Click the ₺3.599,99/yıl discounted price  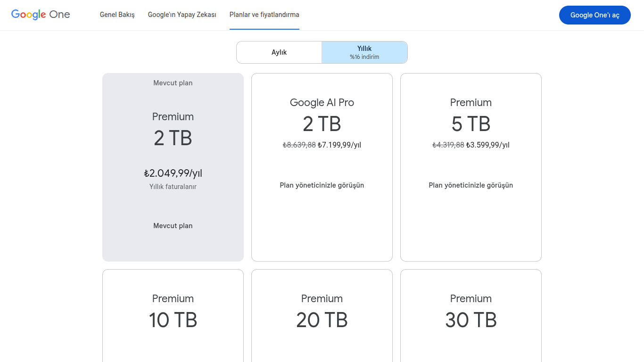(x=488, y=145)
